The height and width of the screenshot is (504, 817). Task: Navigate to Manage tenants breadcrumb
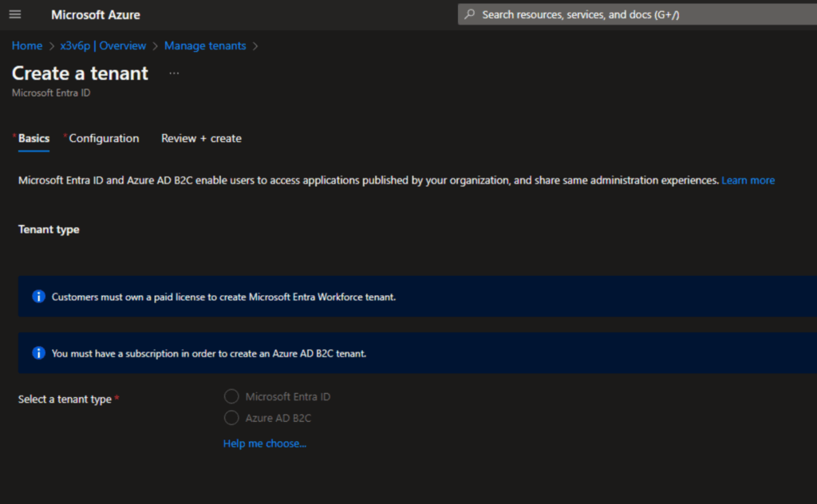pos(205,45)
